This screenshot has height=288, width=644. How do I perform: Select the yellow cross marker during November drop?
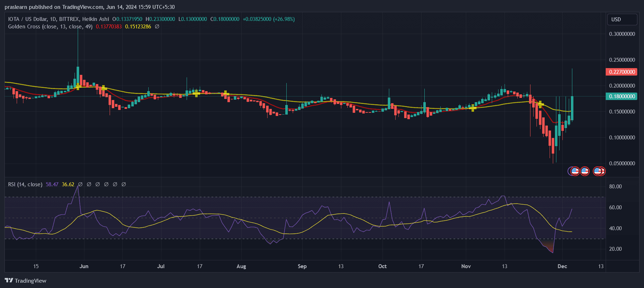click(x=540, y=104)
